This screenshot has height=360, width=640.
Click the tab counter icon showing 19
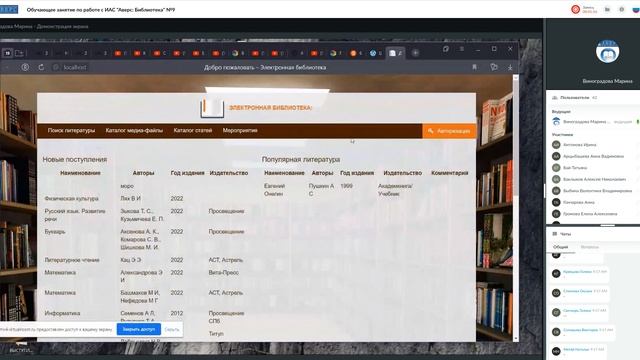click(x=7, y=53)
